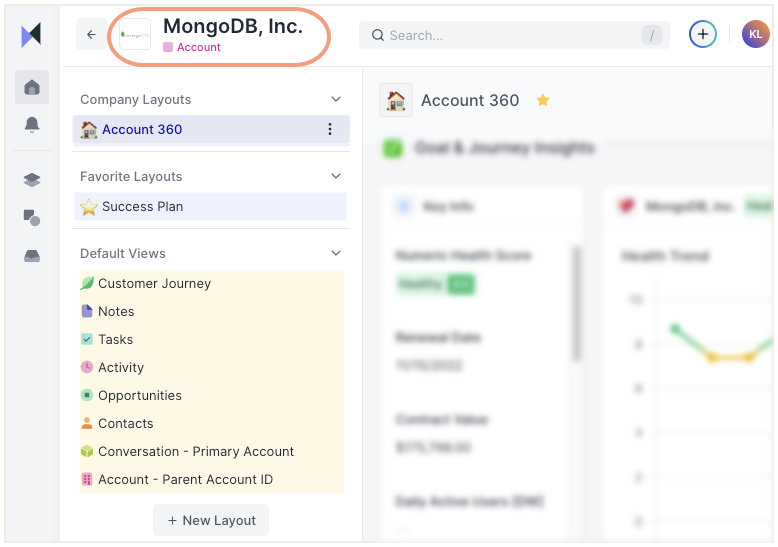Select the Account 360 layout

click(211, 129)
